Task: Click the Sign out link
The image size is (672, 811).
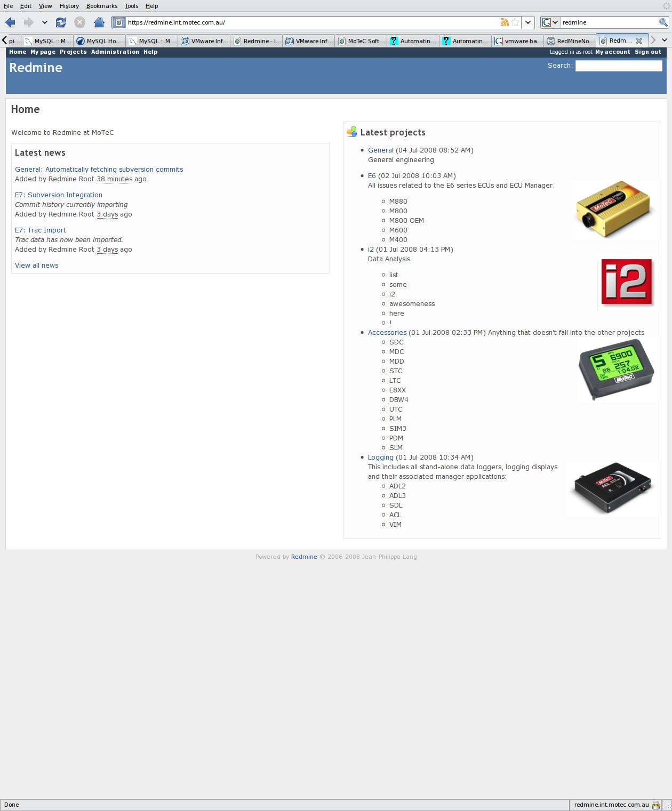Action: tap(647, 52)
